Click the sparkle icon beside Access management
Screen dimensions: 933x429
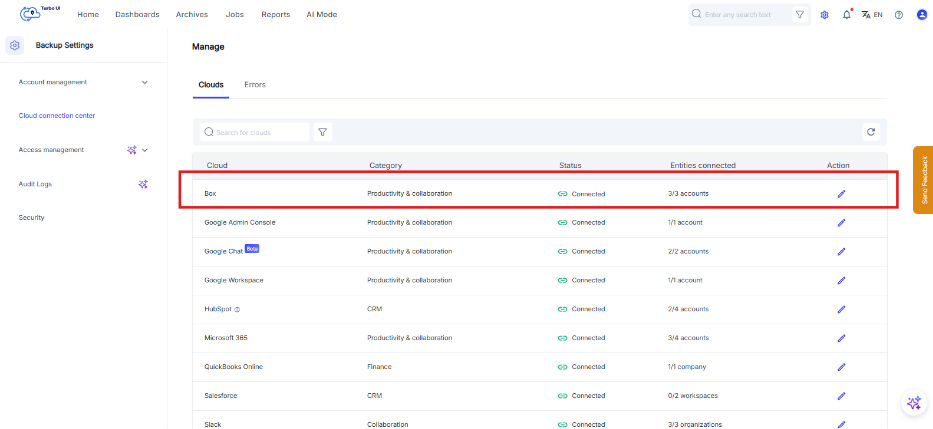132,150
